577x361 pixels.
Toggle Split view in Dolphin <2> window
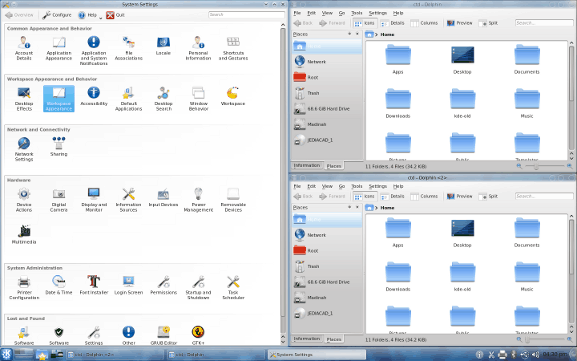point(488,197)
